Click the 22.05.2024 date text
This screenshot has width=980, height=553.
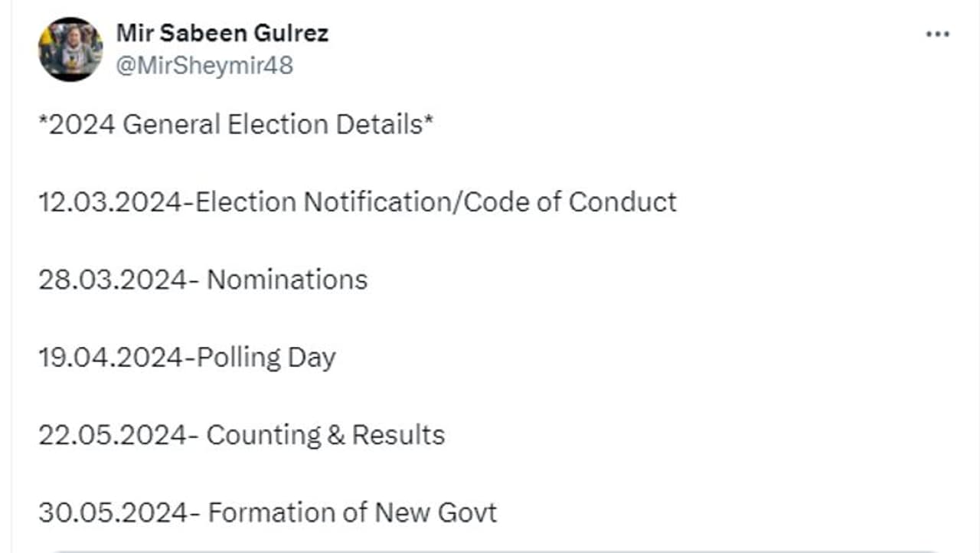pos(113,435)
